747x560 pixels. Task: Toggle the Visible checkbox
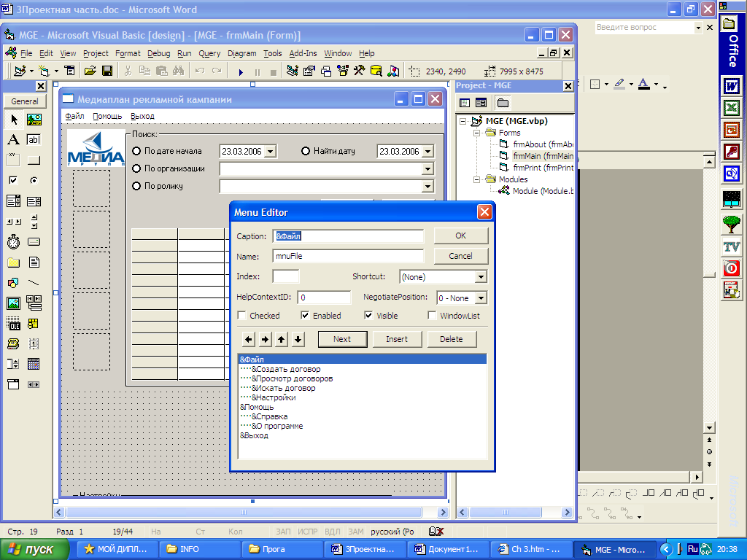click(x=368, y=315)
